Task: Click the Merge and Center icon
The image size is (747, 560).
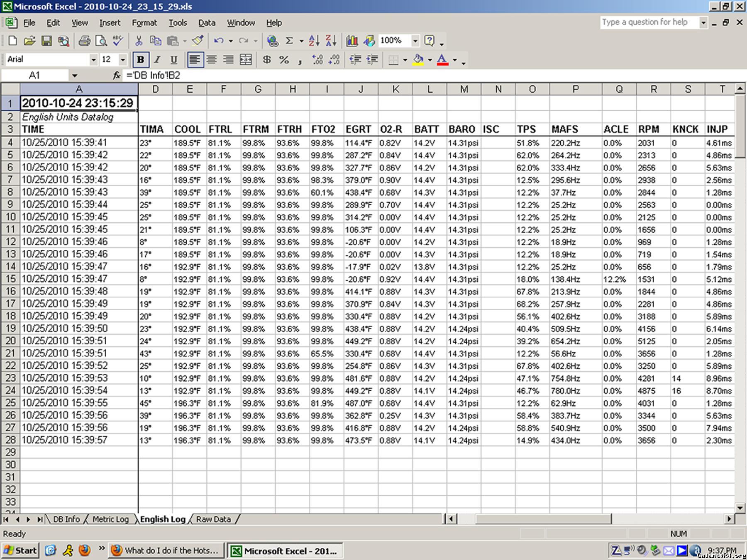Action: (246, 60)
